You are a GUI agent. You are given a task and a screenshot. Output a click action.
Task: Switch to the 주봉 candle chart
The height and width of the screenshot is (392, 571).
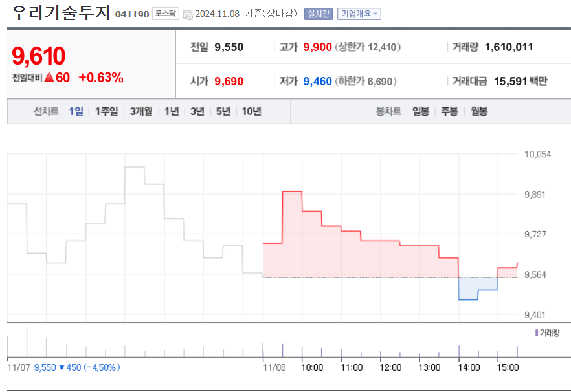coord(449,111)
